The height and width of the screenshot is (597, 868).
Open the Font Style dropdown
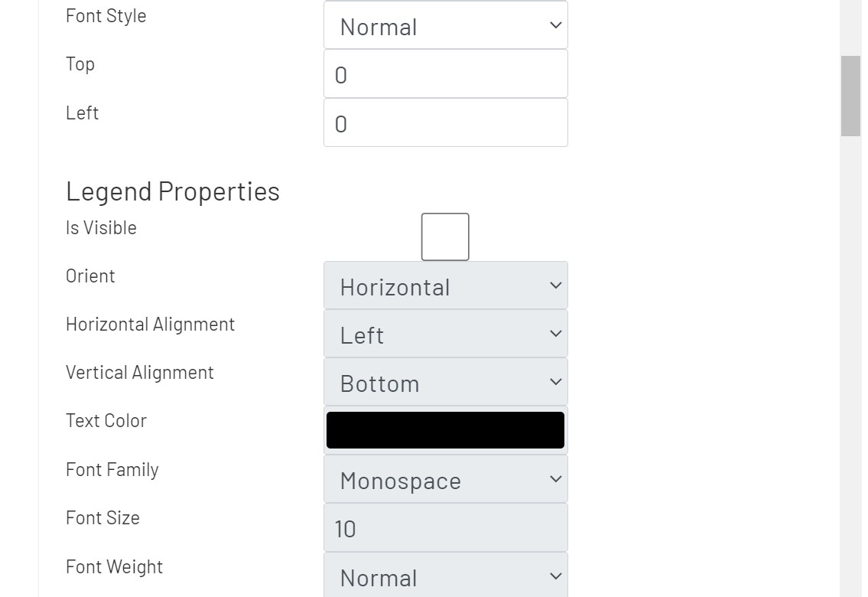[446, 24]
